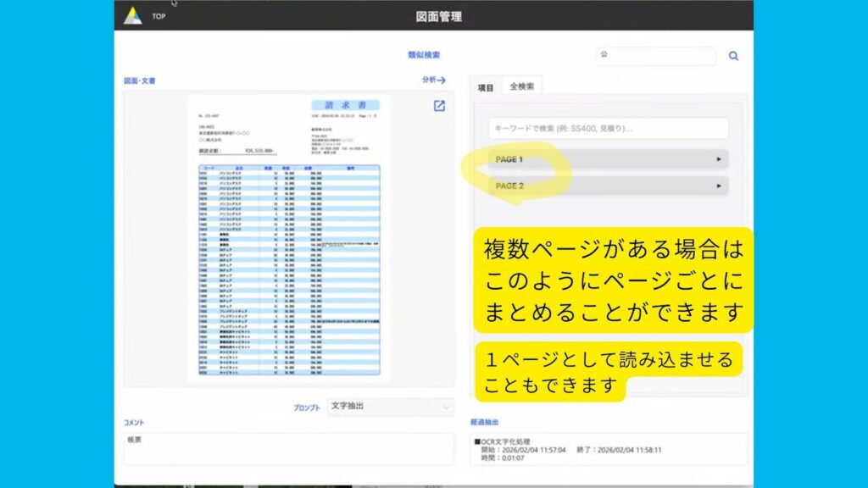Click the 図面管理 header title
This screenshot has height=488, width=868.
click(439, 16)
